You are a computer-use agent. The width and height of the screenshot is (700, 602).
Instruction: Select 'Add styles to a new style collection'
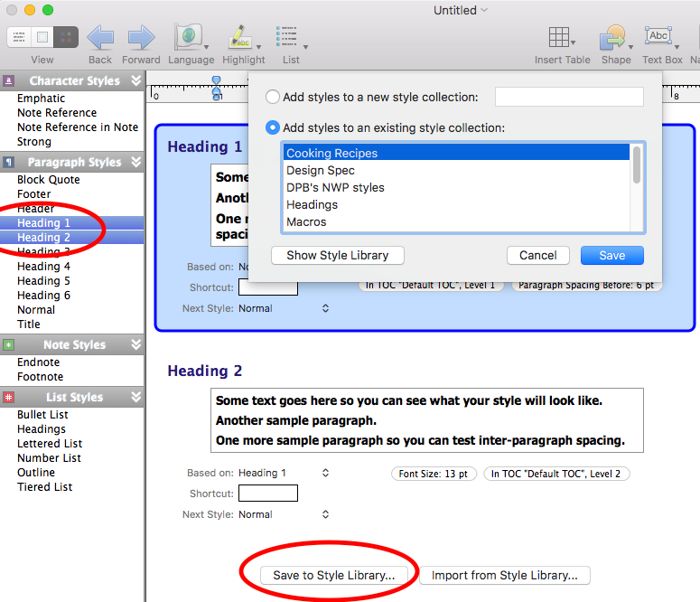(273, 97)
